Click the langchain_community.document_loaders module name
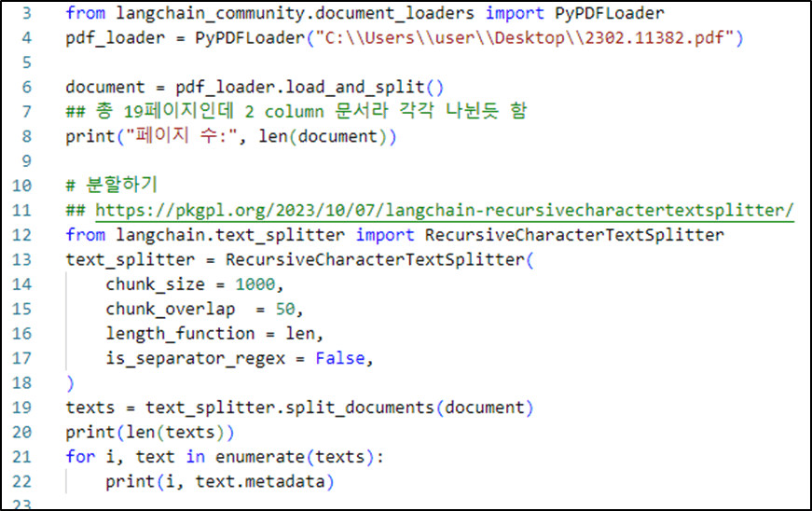This screenshot has height=511, width=812. pos(295,13)
